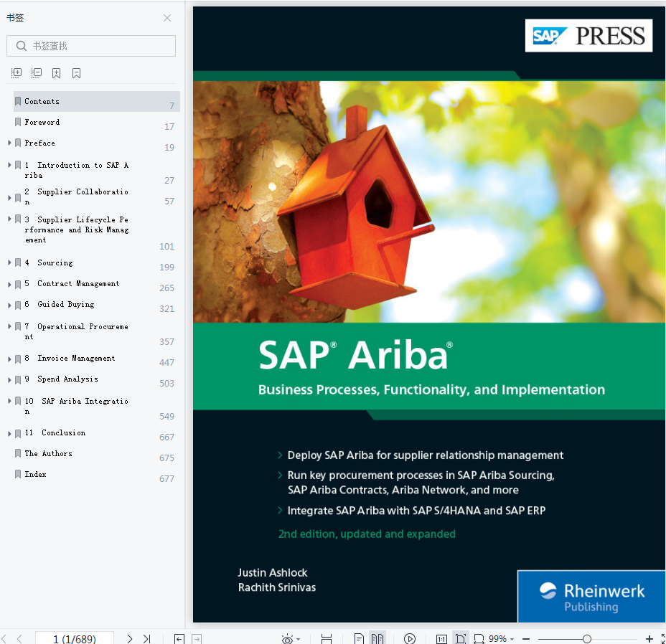666x644 pixels.
Task: Select the '8 Invoice Management' bookmark label
Action: point(70,359)
